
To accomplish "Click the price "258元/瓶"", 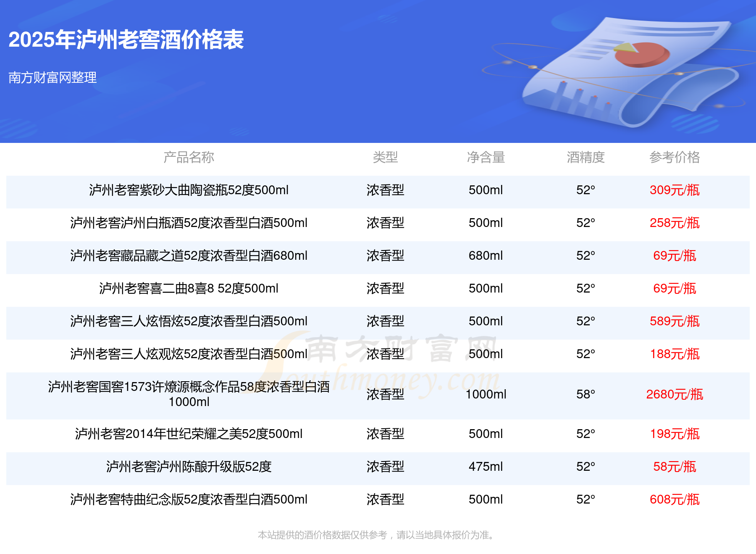I will point(675,223).
